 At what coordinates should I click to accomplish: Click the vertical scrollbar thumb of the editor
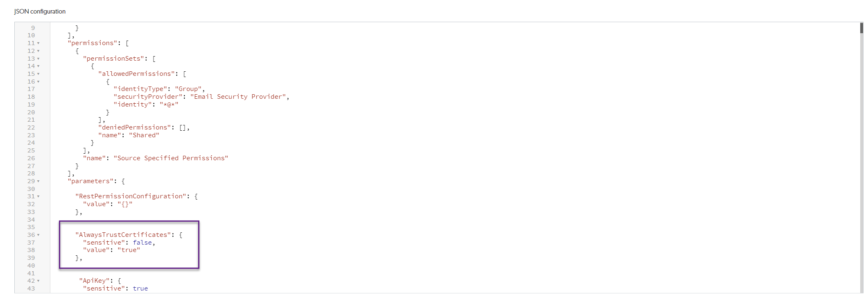[861, 28]
